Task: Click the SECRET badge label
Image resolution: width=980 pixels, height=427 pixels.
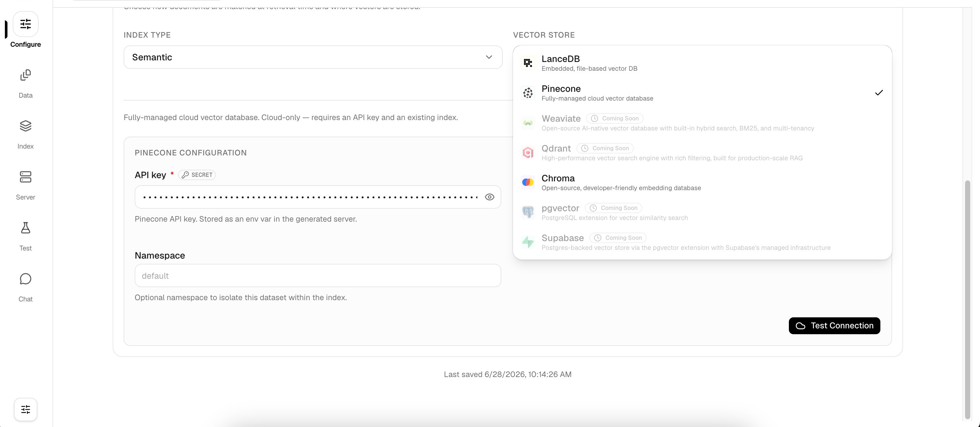Action: 197,175
